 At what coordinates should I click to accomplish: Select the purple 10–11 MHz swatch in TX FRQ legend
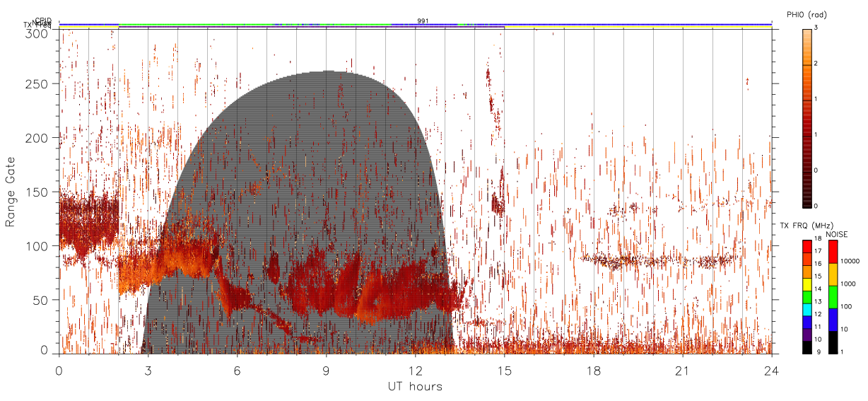[x=807, y=335]
